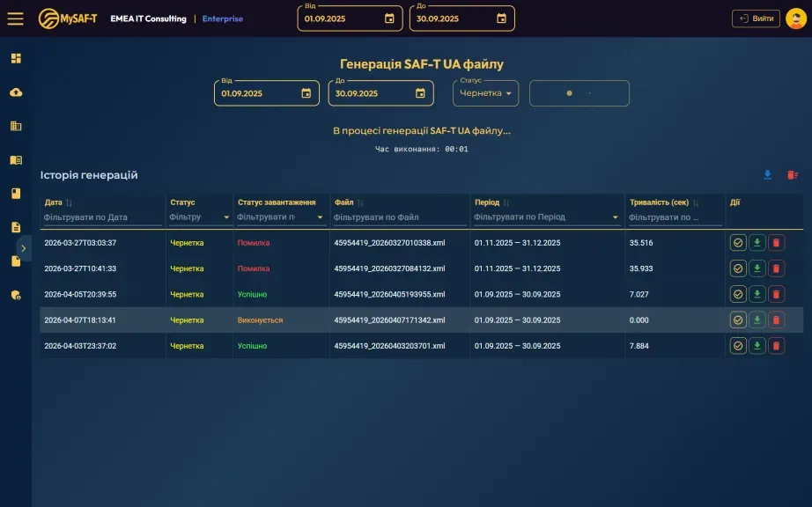Image resolution: width=812 pixels, height=507 pixels.
Task: Open the 'Статус завантаження' column filter dropdown
Action: coord(319,217)
